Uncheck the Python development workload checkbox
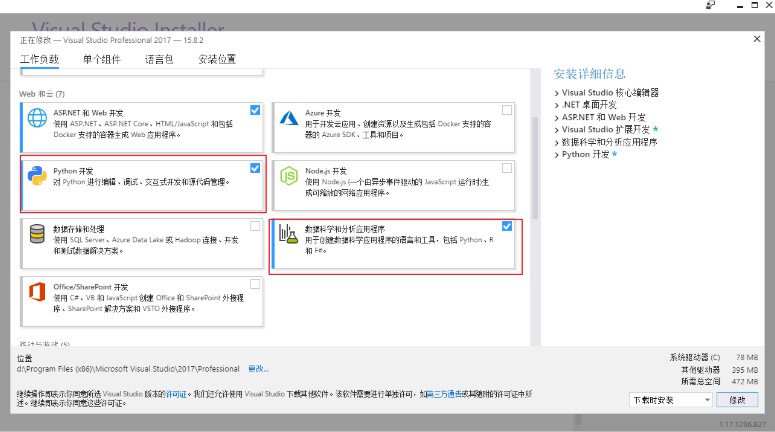The width and height of the screenshot is (775, 432). 255,168
